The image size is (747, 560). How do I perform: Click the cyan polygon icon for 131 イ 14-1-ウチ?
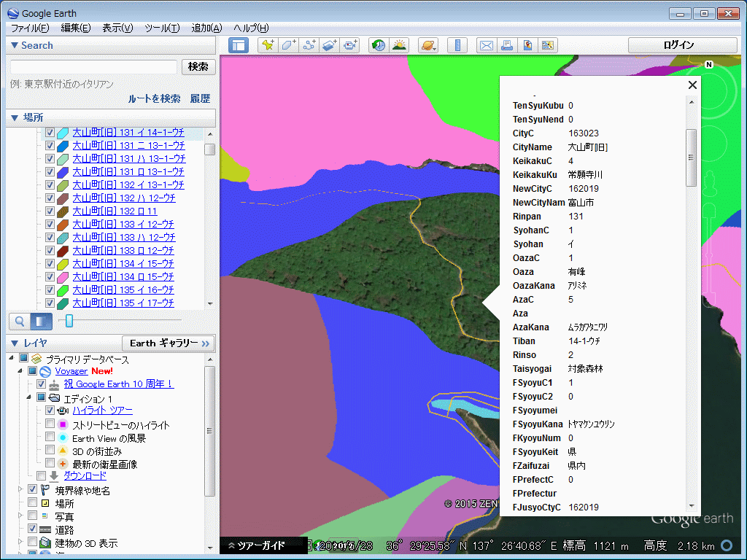(63, 133)
